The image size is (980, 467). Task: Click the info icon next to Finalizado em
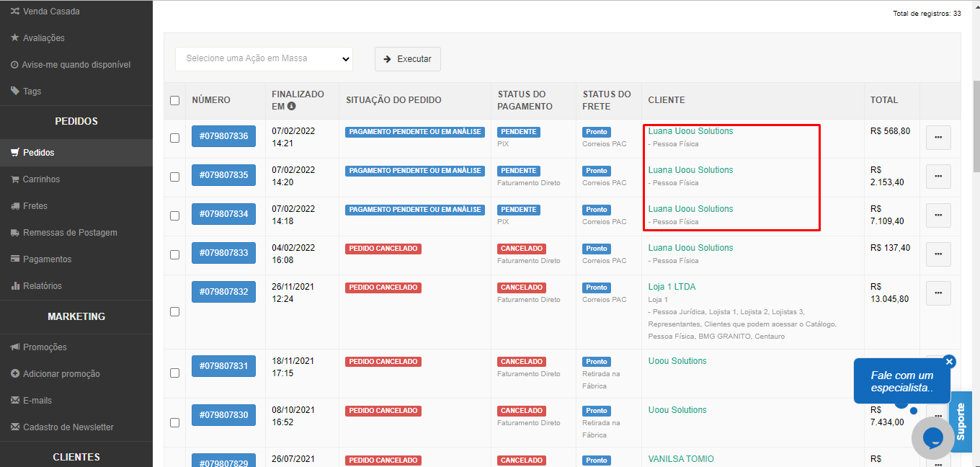point(291,107)
